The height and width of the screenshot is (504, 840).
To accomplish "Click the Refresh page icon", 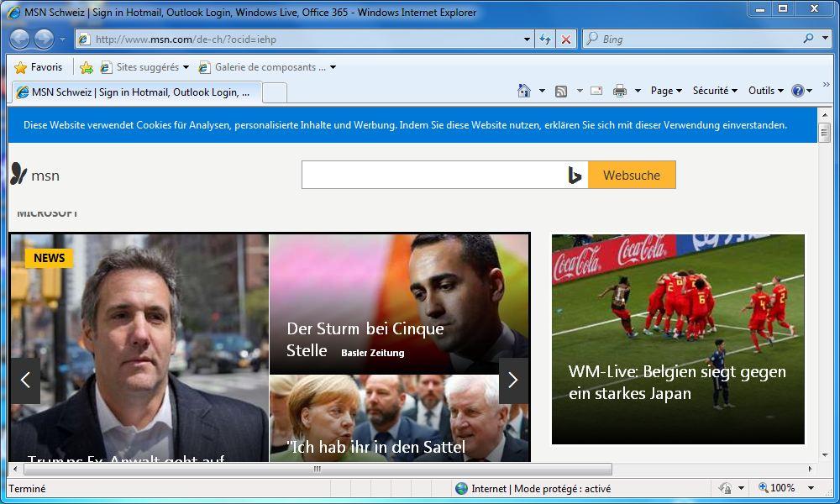I will point(545,39).
